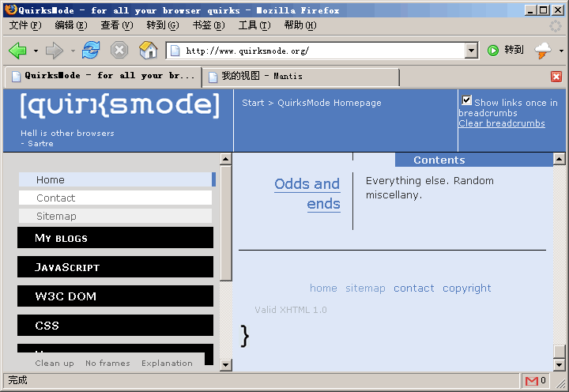Go to the Home page icon
The image size is (569, 392).
click(148, 50)
